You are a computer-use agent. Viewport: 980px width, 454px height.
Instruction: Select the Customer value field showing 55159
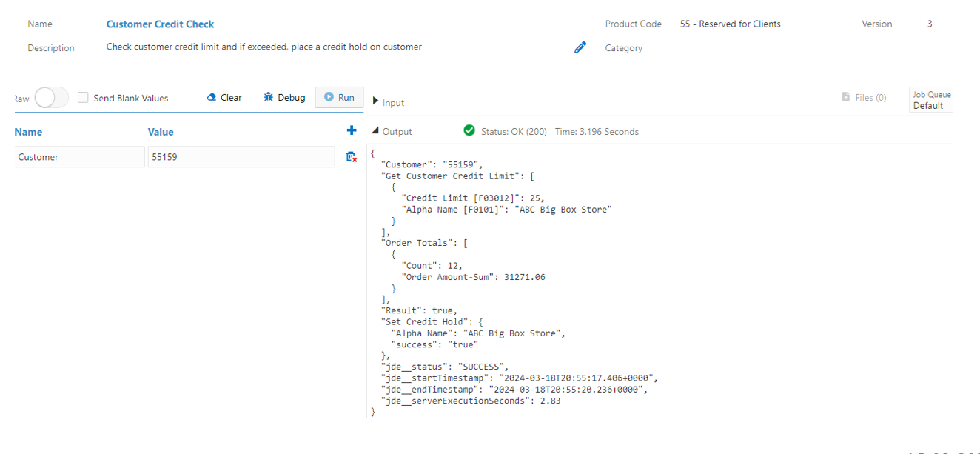click(x=241, y=156)
